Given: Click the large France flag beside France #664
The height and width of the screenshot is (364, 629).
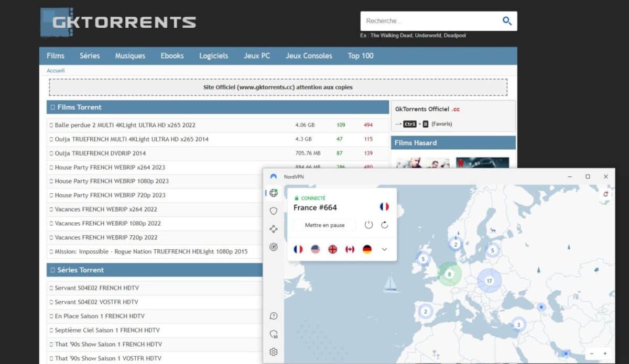Looking at the screenshot, I should click(x=384, y=207).
